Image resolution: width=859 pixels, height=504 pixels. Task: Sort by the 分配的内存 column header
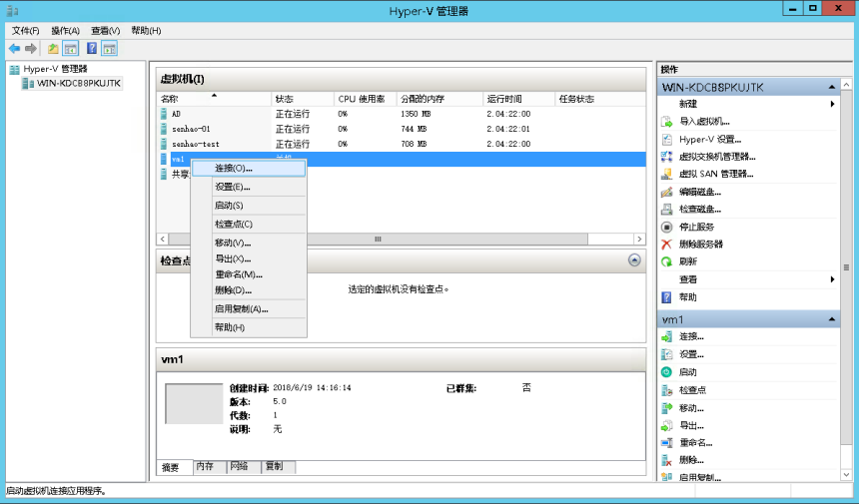(439, 99)
